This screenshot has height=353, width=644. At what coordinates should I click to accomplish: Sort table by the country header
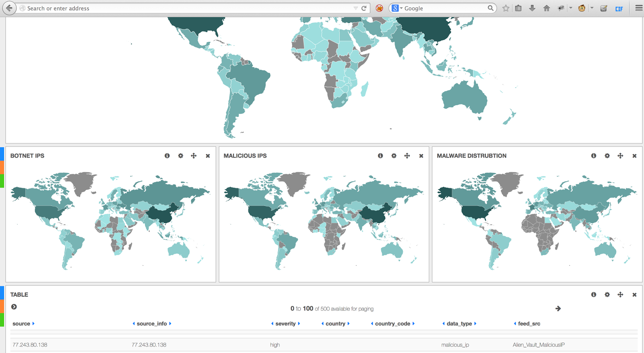(336, 324)
